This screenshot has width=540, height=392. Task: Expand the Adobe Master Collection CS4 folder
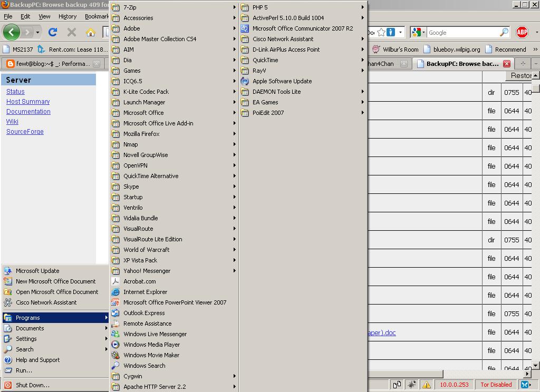[174, 39]
